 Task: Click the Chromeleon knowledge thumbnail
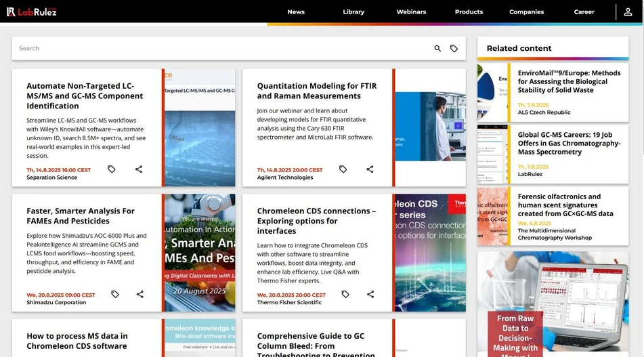coord(200,337)
